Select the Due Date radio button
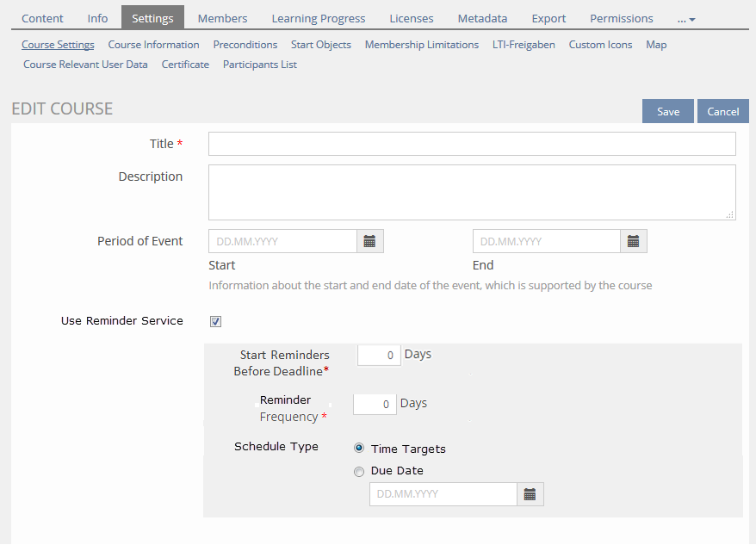This screenshot has width=756, height=545. click(359, 471)
